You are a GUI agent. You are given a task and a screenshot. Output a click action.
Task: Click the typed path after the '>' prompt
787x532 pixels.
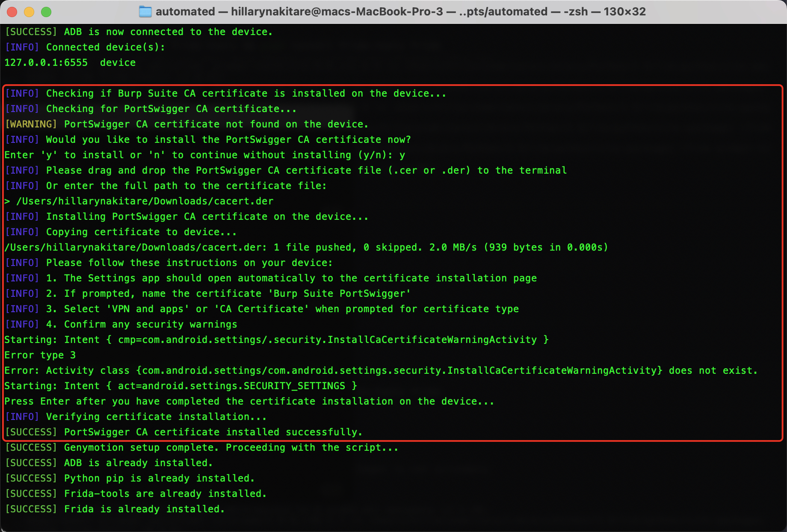(145, 201)
